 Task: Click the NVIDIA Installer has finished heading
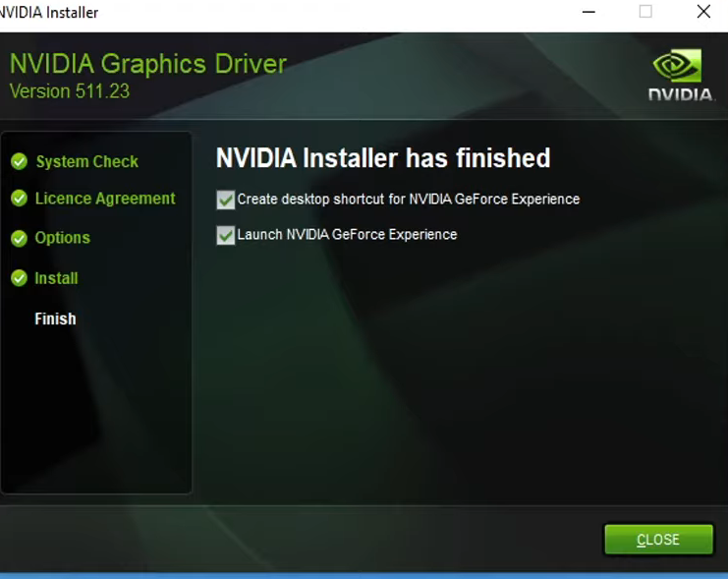pyautogui.click(x=383, y=158)
